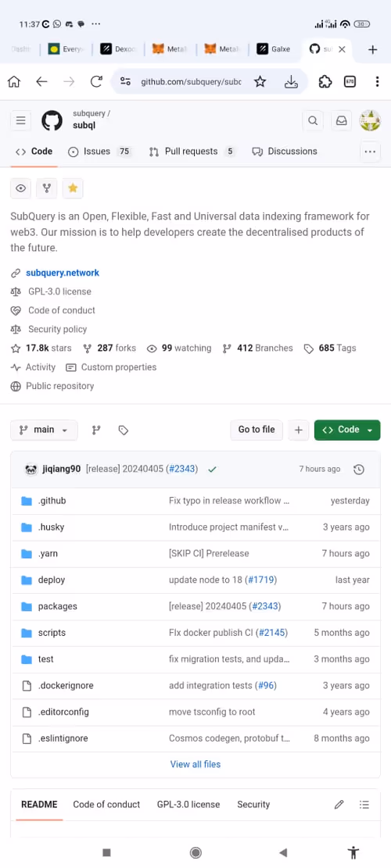Switch to Security tab in README section

click(253, 805)
